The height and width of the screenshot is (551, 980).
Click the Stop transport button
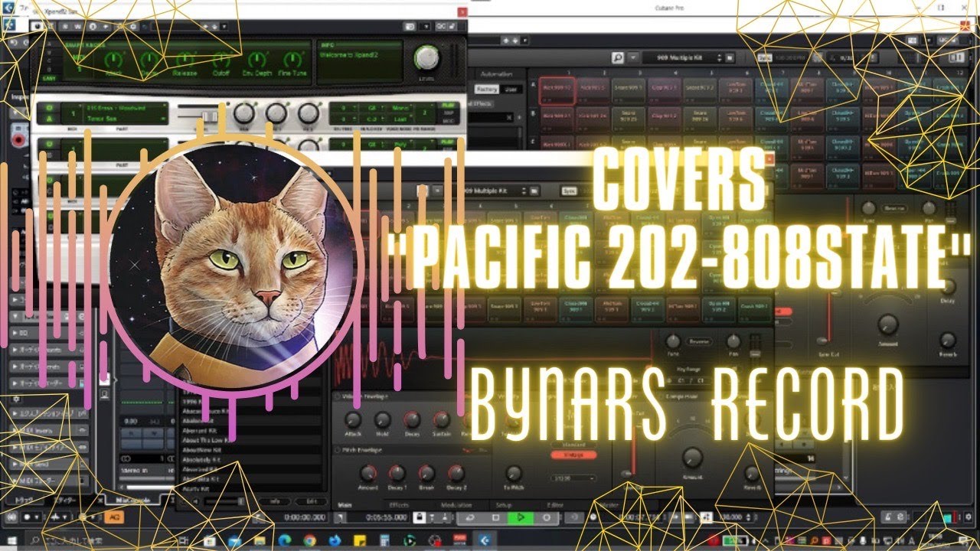(496, 518)
